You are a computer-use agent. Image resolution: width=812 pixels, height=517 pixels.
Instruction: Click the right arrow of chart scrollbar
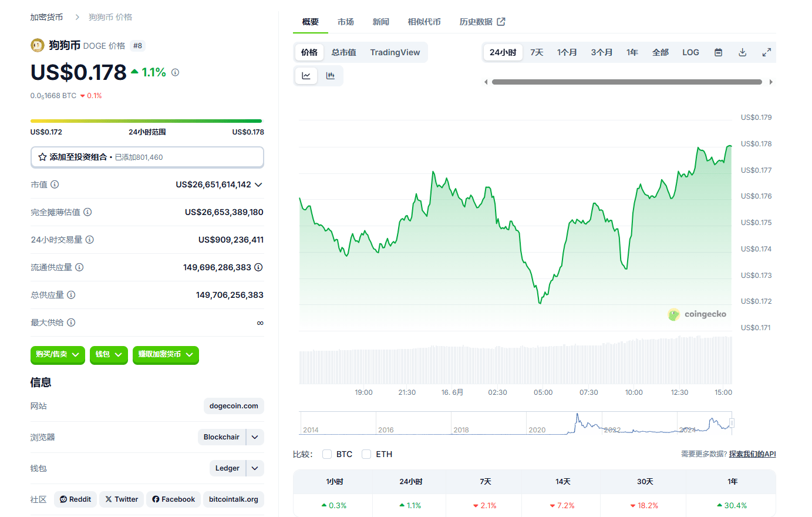click(771, 82)
